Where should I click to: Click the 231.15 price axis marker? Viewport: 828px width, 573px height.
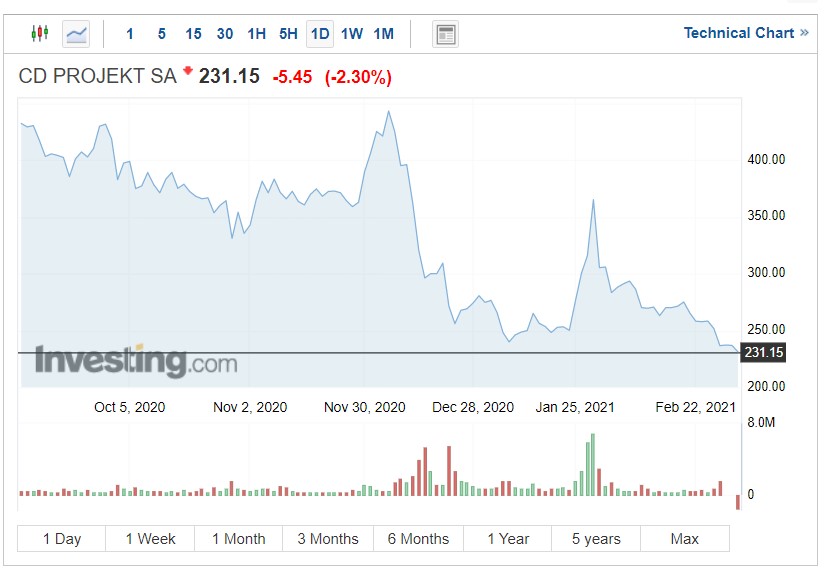(x=764, y=352)
